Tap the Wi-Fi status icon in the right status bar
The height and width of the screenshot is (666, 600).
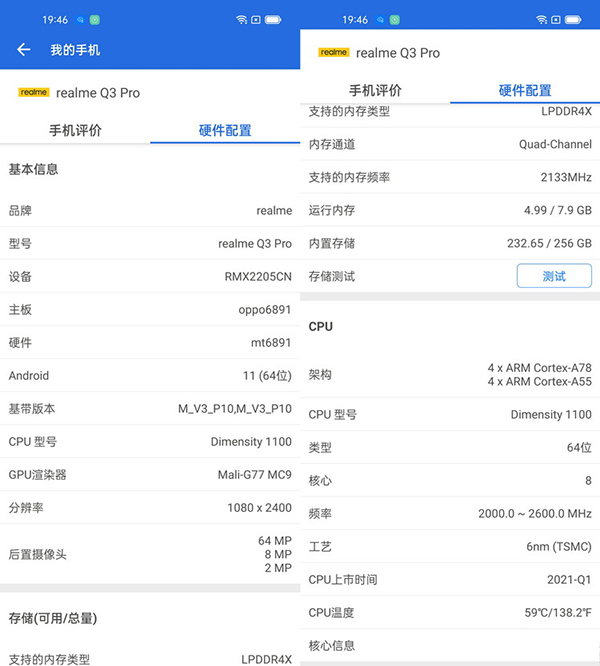point(541,20)
